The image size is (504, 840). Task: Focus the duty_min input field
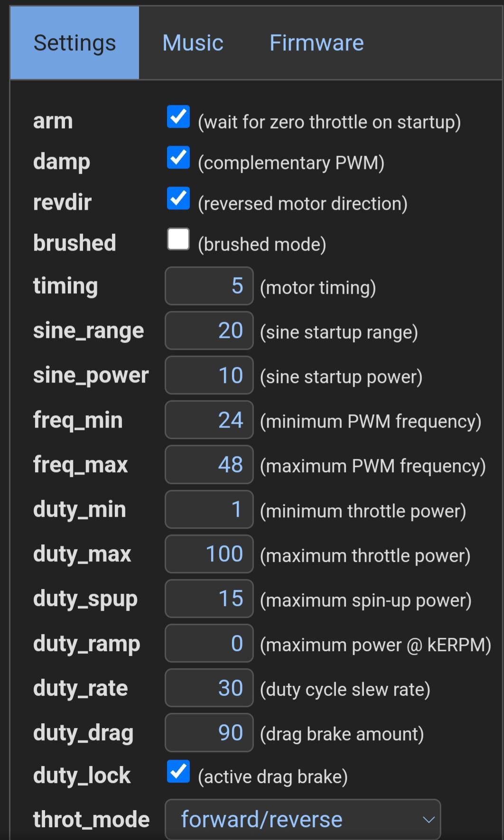(x=209, y=509)
